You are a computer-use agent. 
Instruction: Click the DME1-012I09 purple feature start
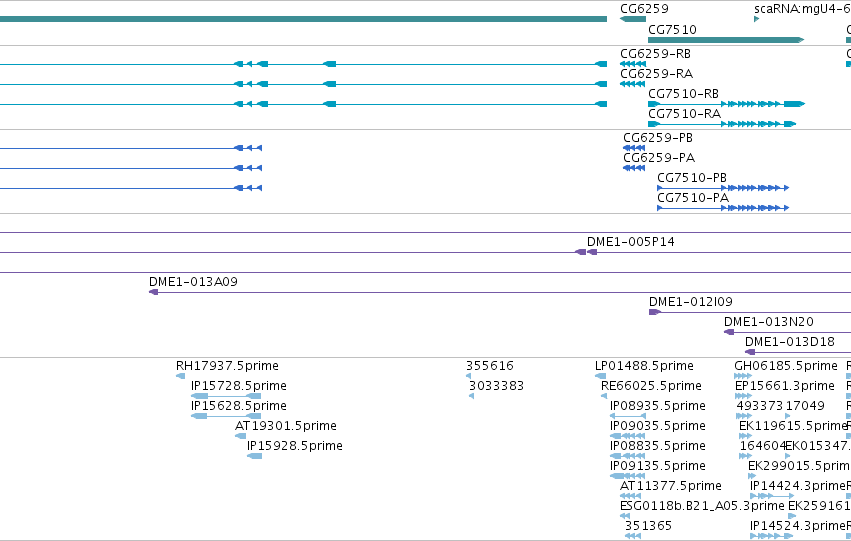[655, 312]
